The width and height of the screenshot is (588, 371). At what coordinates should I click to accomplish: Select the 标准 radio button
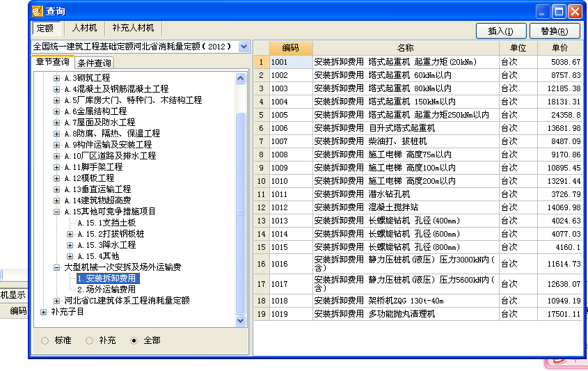45,340
